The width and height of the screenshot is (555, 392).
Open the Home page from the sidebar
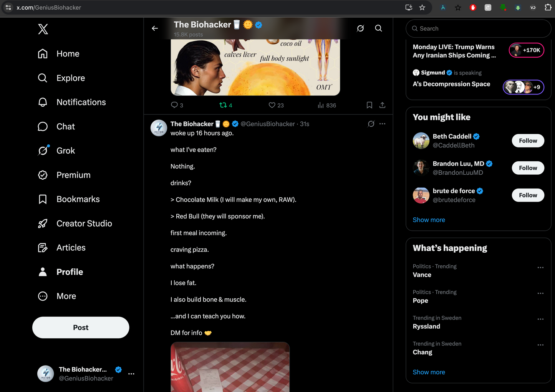pos(58,54)
